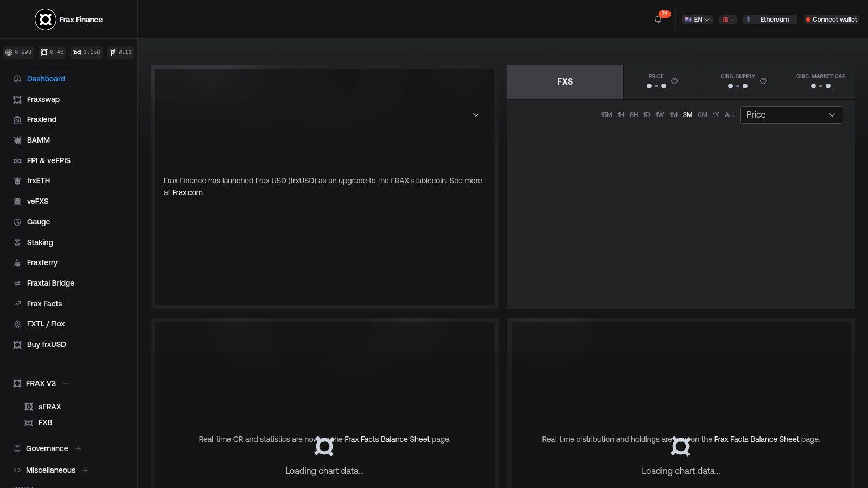Click the FXS price ticker 0.46
This screenshot has height=488, width=868.
[52, 52]
